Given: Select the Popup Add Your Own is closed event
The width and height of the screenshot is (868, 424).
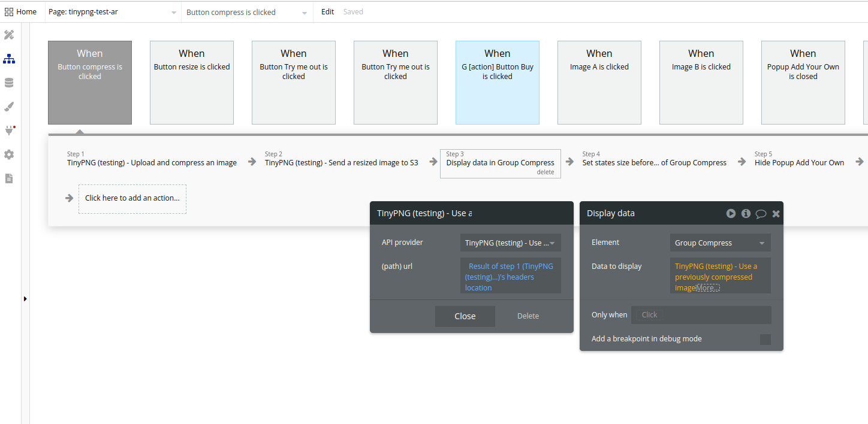Looking at the screenshot, I should (x=803, y=83).
